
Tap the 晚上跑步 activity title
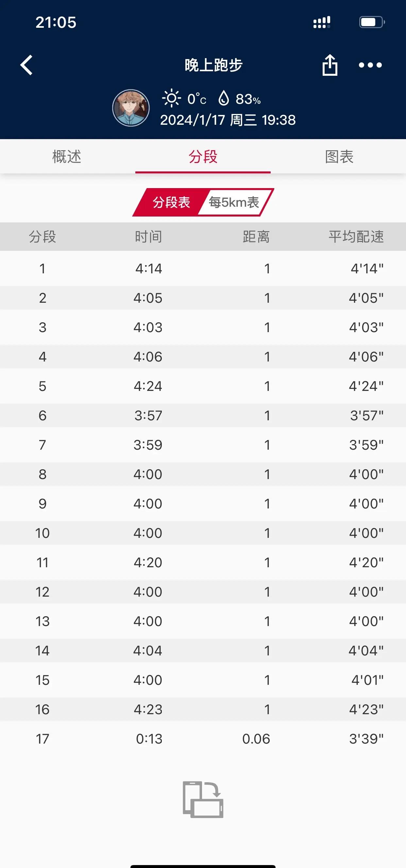tap(213, 65)
